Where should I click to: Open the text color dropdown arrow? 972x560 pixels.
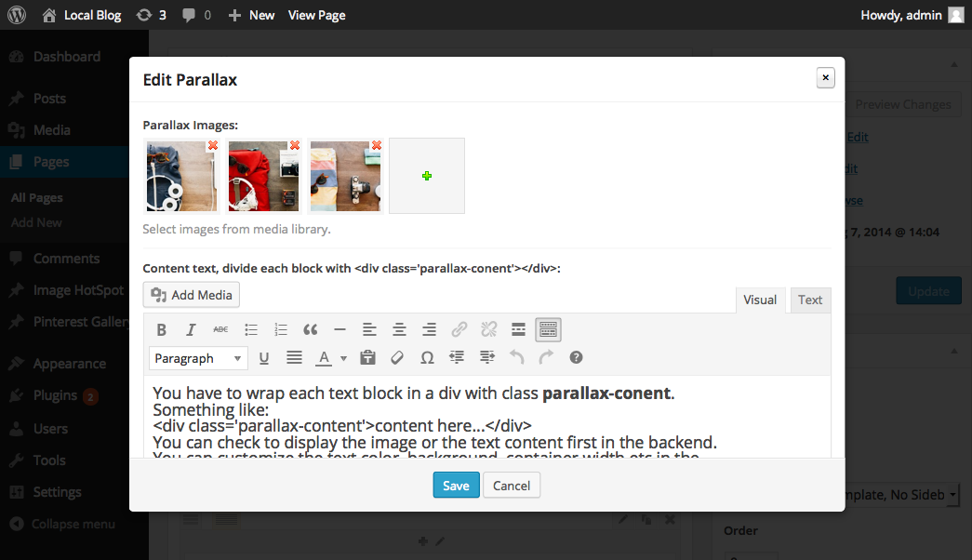[x=343, y=358]
